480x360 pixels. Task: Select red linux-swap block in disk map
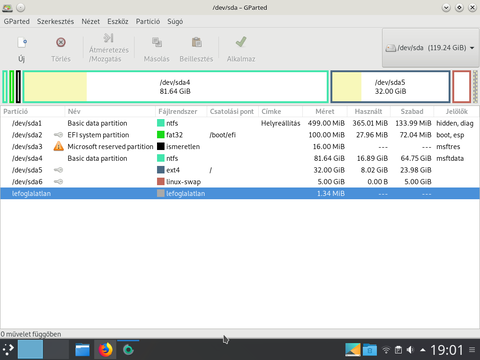point(462,87)
